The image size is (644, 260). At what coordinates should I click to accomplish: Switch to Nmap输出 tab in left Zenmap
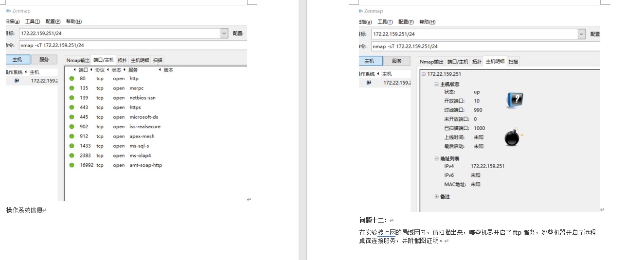point(78,60)
